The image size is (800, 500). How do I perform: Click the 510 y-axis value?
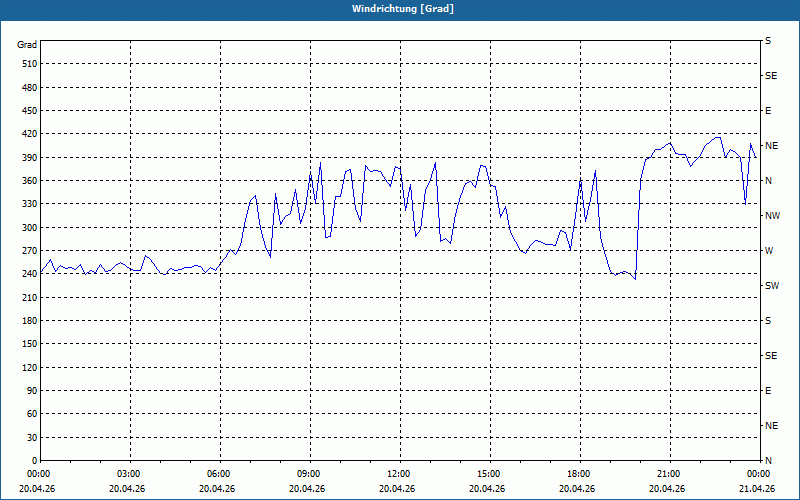(x=30, y=64)
